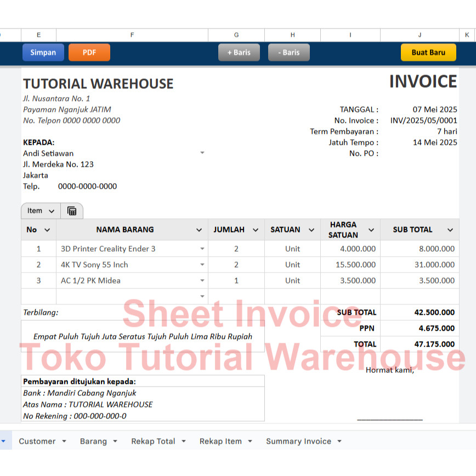Select column J header
This screenshot has height=476, width=476.
point(420,35)
